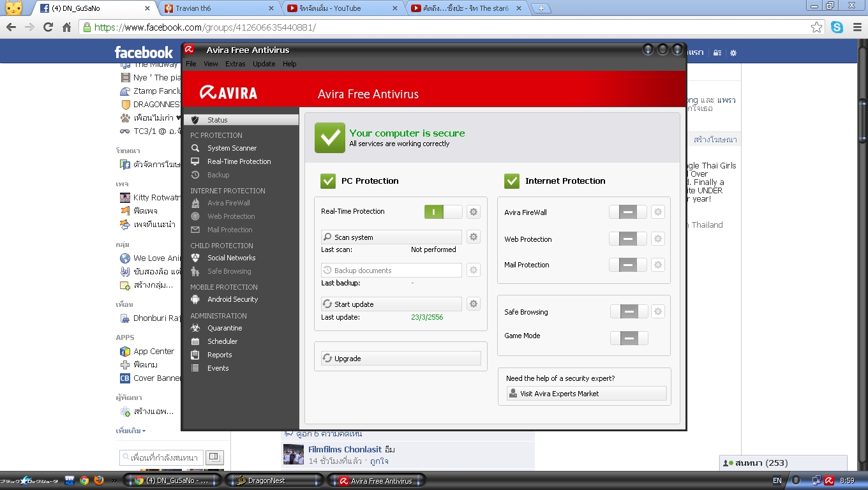Open the Help menu in Avira
The width and height of the screenshot is (868, 490).
pos(290,64)
